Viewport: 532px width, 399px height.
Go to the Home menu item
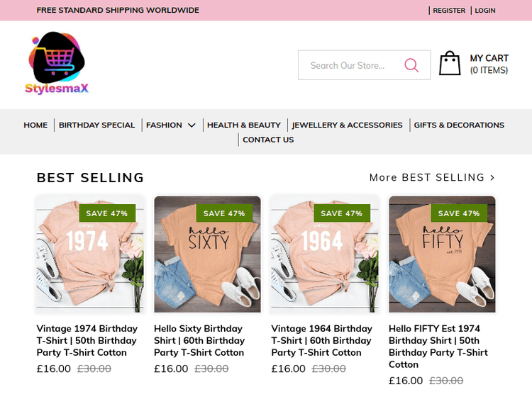click(x=35, y=125)
